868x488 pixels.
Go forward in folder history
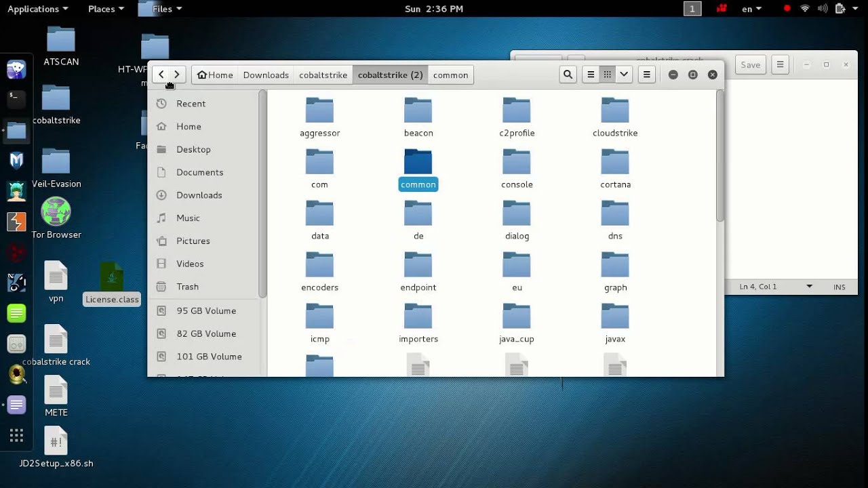(177, 75)
